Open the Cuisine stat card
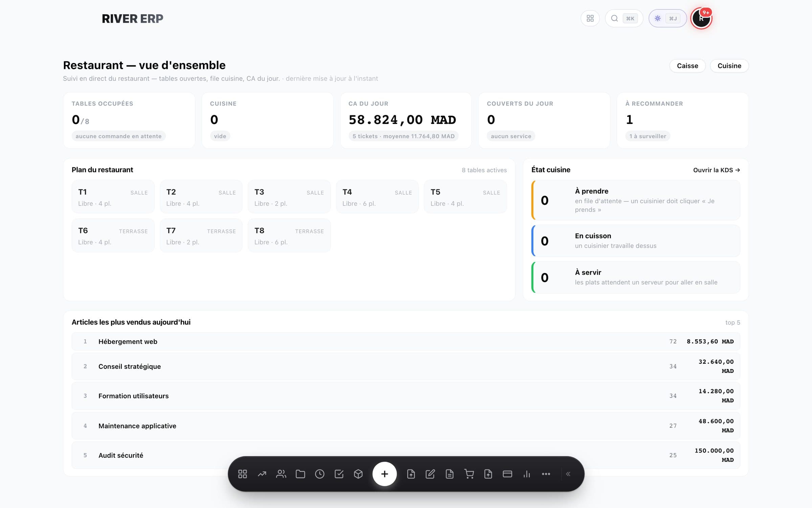This screenshot has height=508, width=812. [268, 121]
